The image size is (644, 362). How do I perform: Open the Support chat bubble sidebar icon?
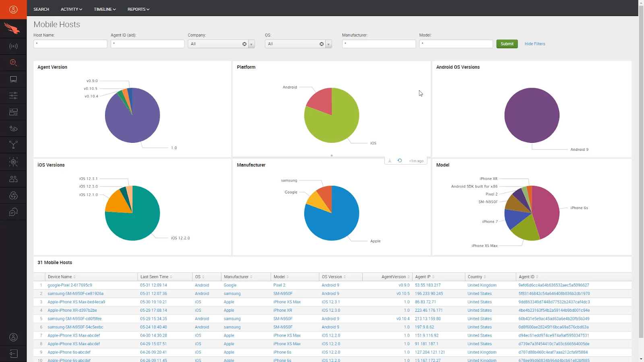click(13, 212)
